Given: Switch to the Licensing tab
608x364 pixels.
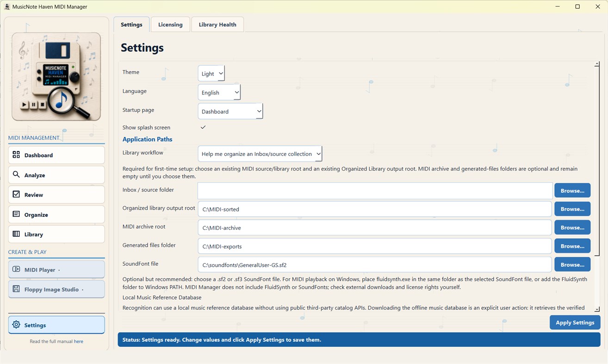Looking at the screenshot, I should 170,25.
